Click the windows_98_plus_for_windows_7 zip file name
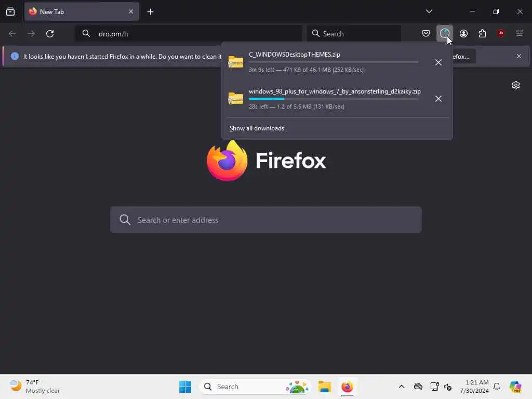532x399 pixels. pyautogui.click(x=335, y=91)
